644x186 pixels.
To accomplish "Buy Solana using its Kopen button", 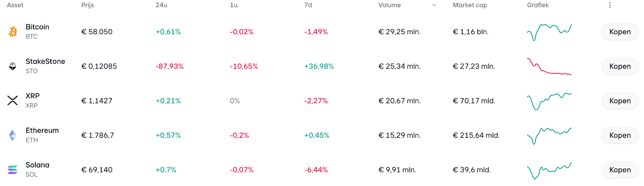I will point(620,170).
